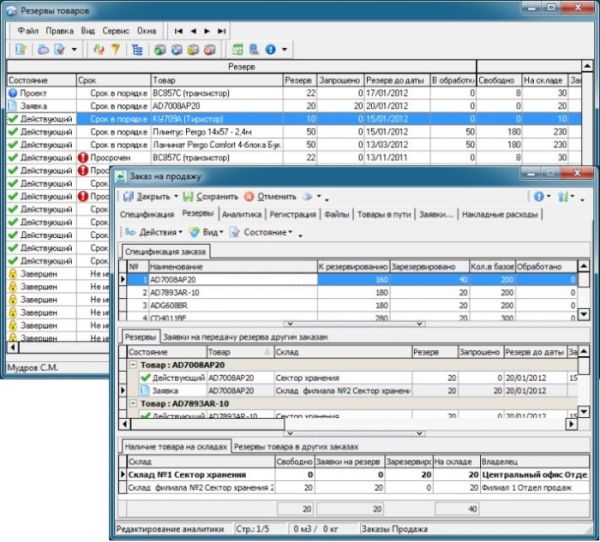This screenshot has height=542, width=600.
Task: Select the КУ709А (Тиристор) row
Action: pyautogui.click(x=200, y=117)
